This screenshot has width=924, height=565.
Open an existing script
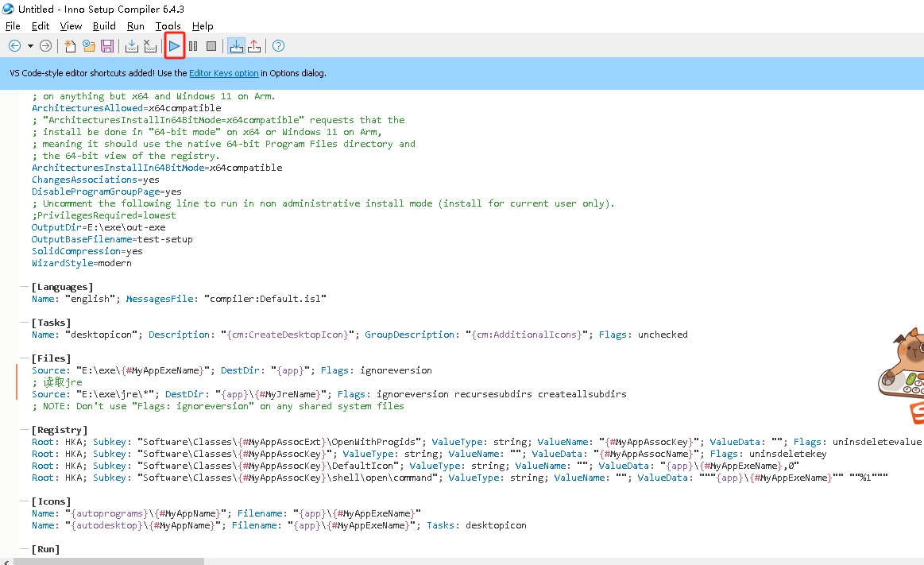(88, 45)
